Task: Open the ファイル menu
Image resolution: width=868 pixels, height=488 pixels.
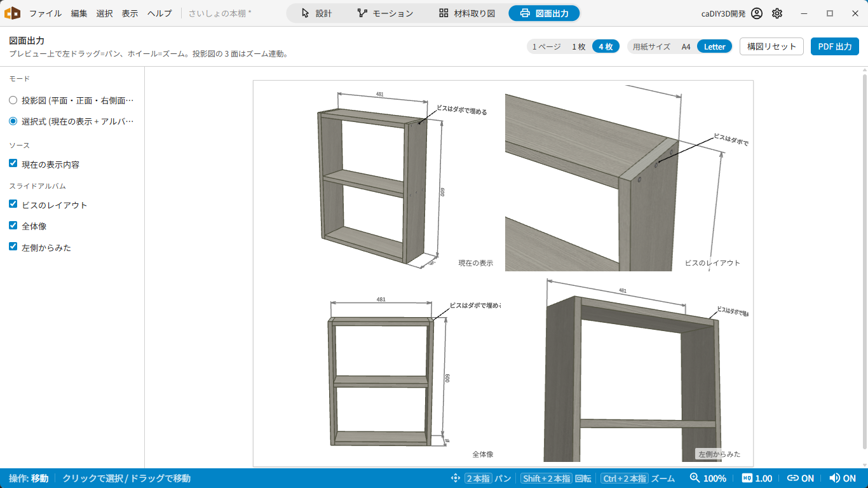Action: point(45,13)
